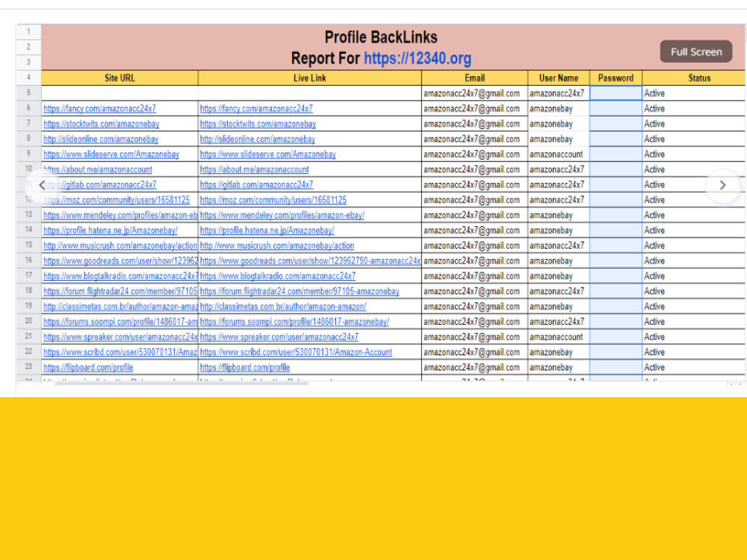Viewport: 747px width, 560px height.
Task: Open Site URL stocktwits.com/amazonebay
Action: [101, 124]
